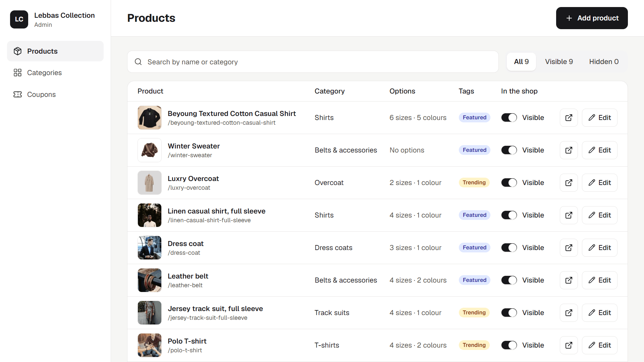Open Leather belt external link icon

[x=569, y=280]
